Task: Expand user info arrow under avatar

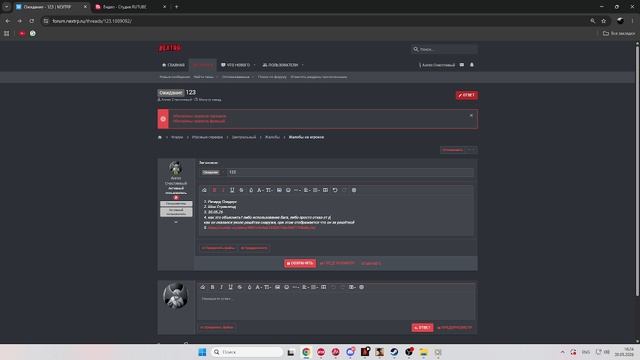Action: pyautogui.click(x=176, y=222)
